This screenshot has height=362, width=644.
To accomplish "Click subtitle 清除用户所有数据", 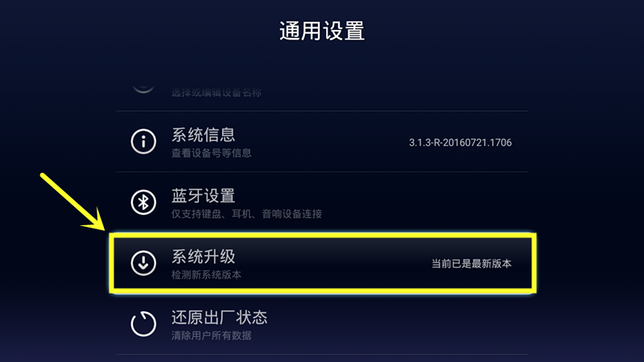I will [x=211, y=335].
